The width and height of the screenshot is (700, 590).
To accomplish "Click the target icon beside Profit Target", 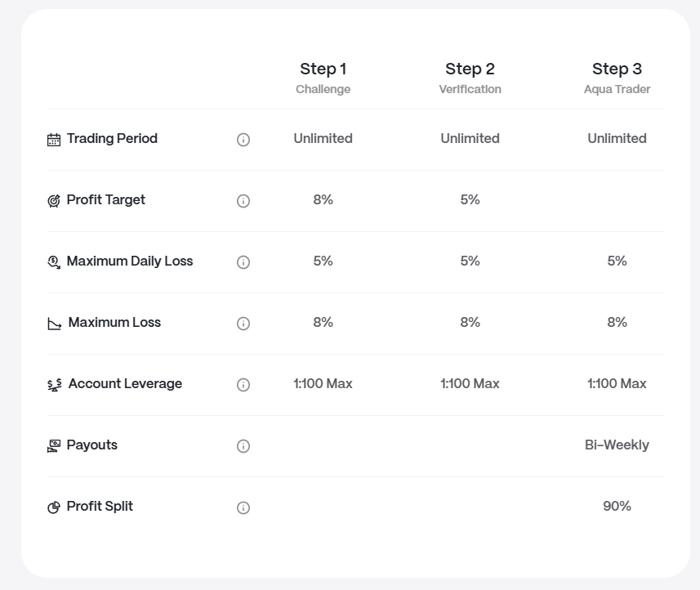I will [54, 201].
